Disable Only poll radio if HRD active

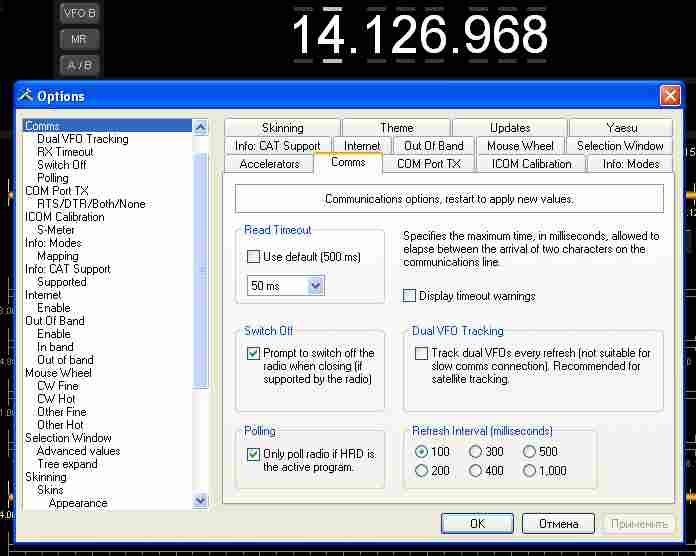click(253, 454)
